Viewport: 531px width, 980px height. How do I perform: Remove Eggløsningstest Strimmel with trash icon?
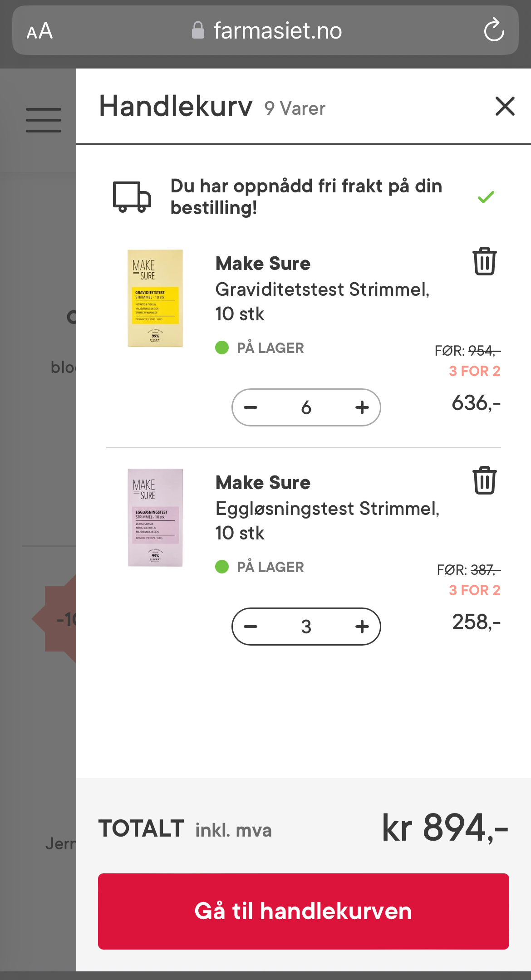click(485, 480)
